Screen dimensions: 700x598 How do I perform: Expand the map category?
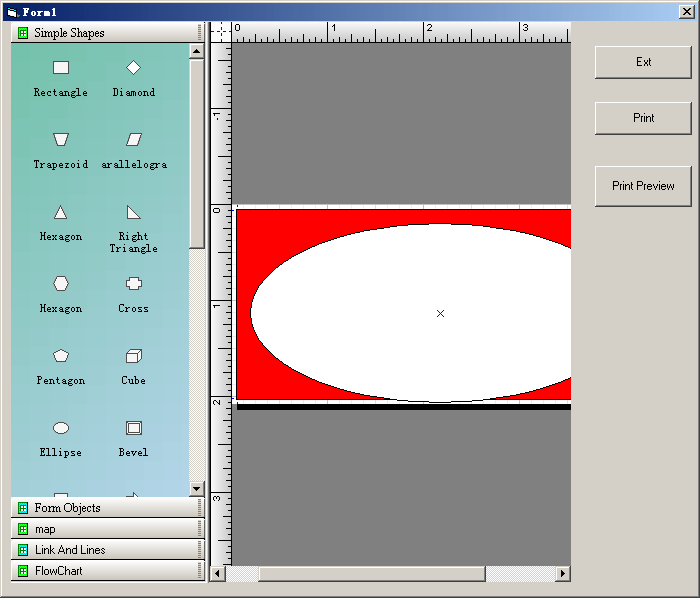107,529
